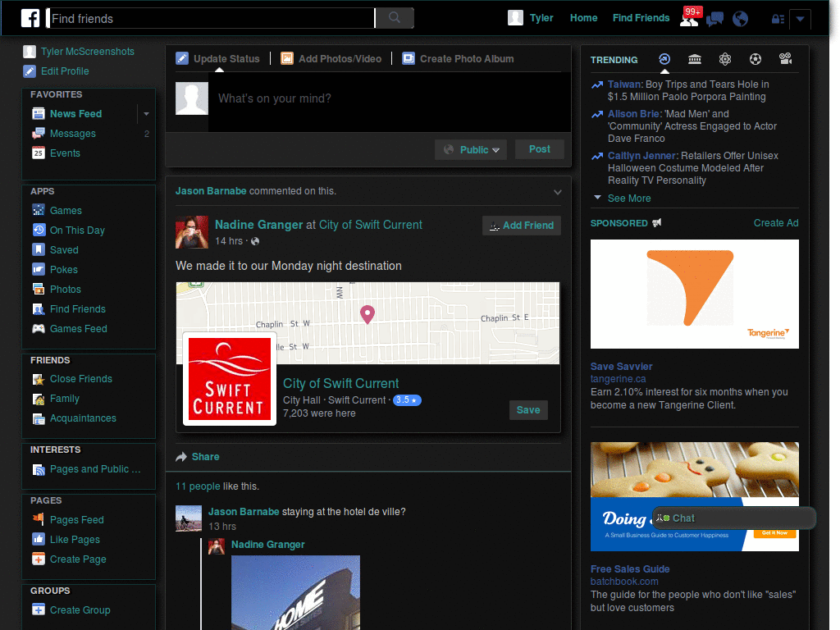Click the Games sidebar icon
This screenshot has width=840, height=630.
(39, 211)
